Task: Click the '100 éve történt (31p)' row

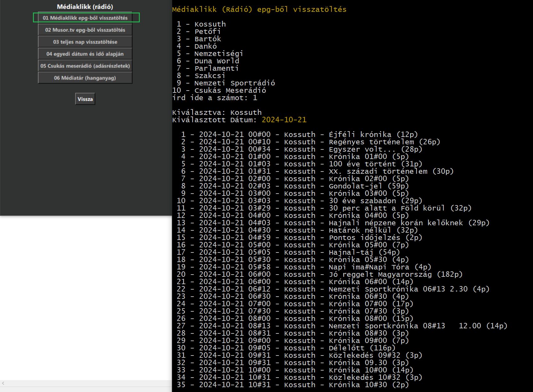Action: click(302, 164)
